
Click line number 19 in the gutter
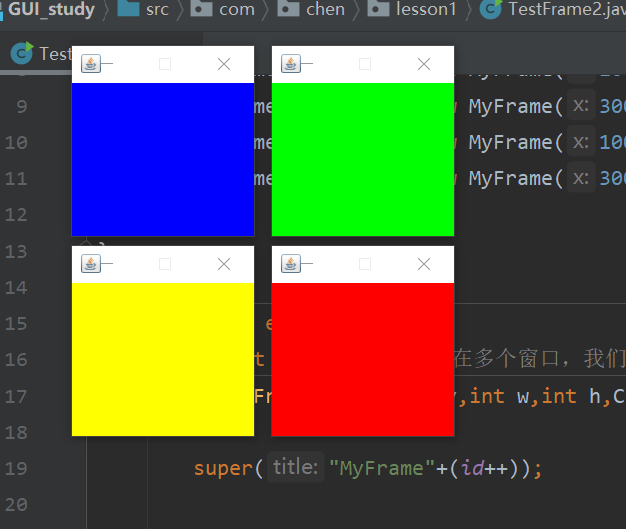(16, 468)
